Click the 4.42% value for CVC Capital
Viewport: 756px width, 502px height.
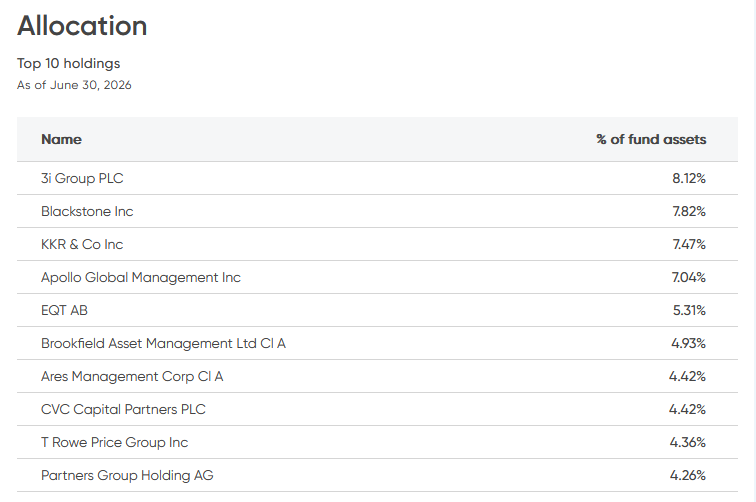click(688, 409)
